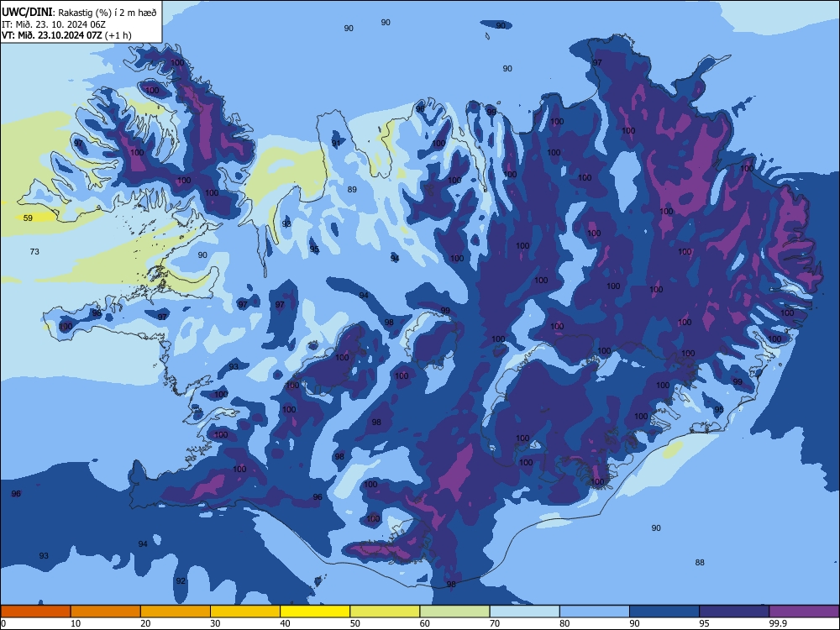This screenshot has height=630, width=840.
Task: Click the purple above-99.9 legend swatch
Action: [804, 612]
